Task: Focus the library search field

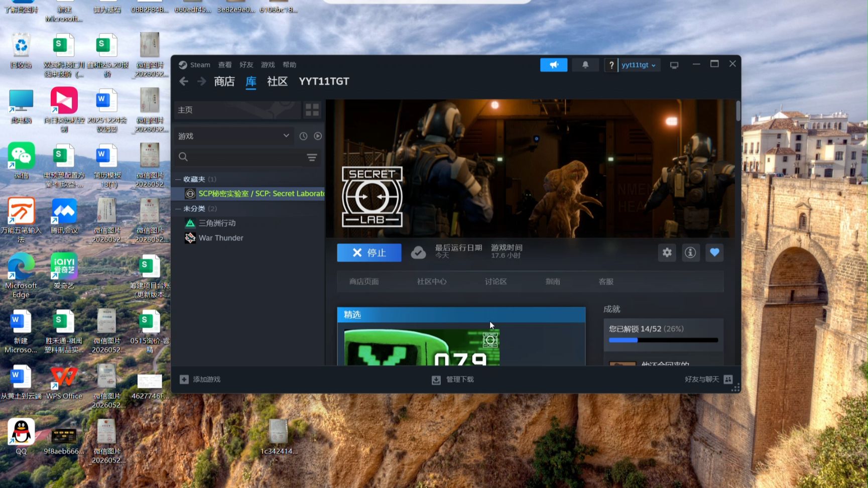Action: click(x=242, y=157)
